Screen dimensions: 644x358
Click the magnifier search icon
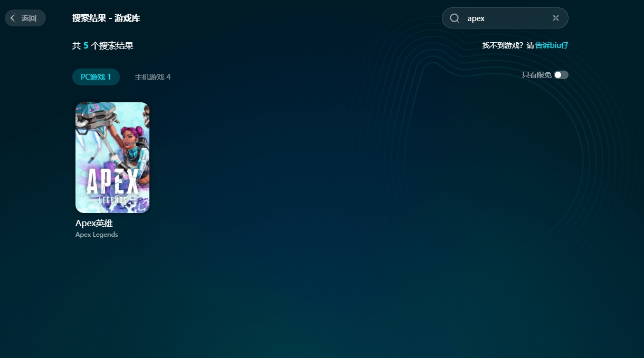point(454,18)
